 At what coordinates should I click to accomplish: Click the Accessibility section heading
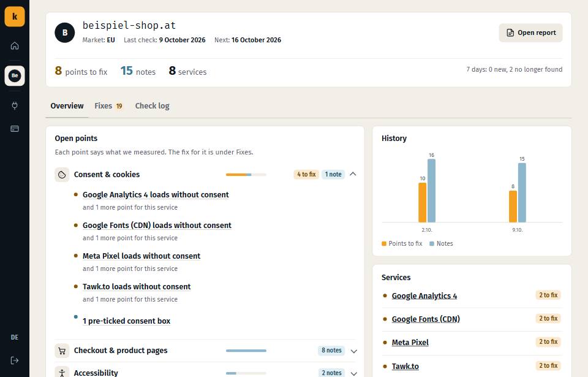click(x=96, y=373)
